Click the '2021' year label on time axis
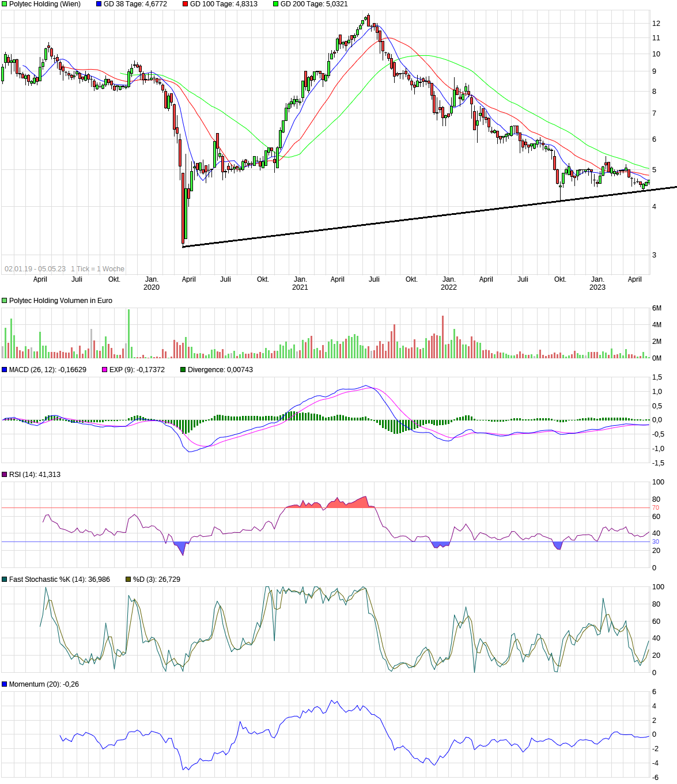This screenshot has height=784, width=677. click(x=300, y=287)
